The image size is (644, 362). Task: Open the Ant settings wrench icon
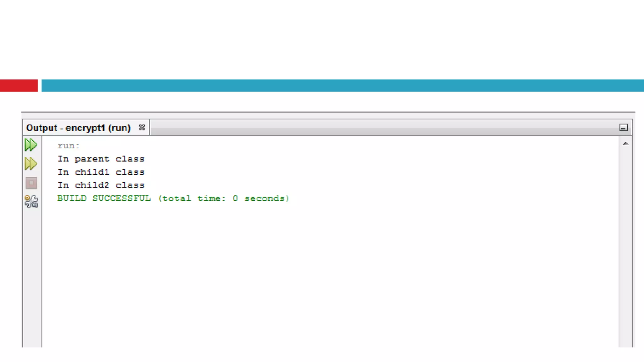[31, 201]
